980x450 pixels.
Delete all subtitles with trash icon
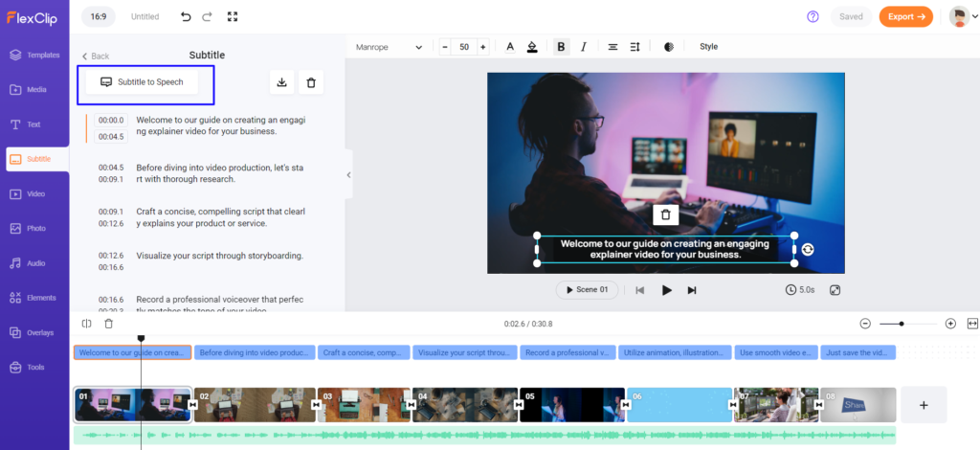[x=311, y=82]
